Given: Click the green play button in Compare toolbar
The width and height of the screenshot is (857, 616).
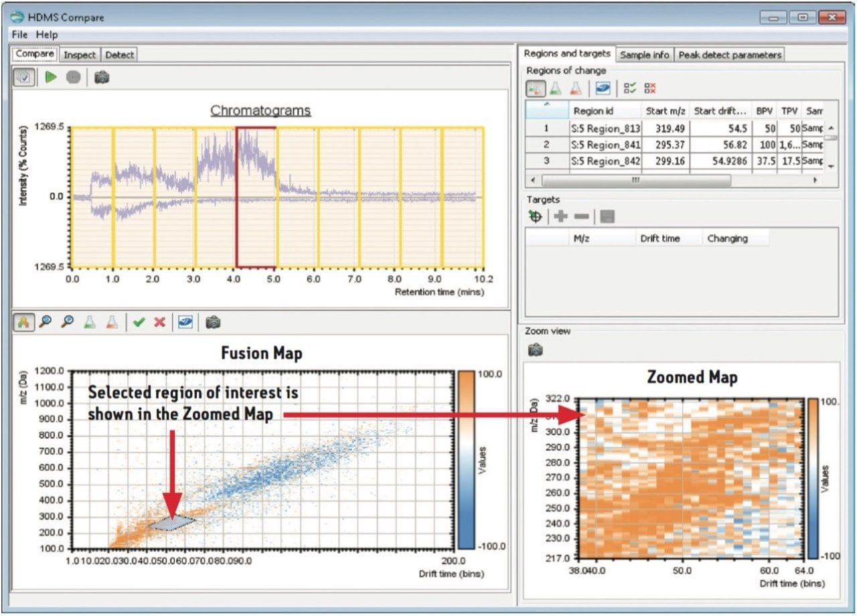Looking at the screenshot, I should click(51, 78).
